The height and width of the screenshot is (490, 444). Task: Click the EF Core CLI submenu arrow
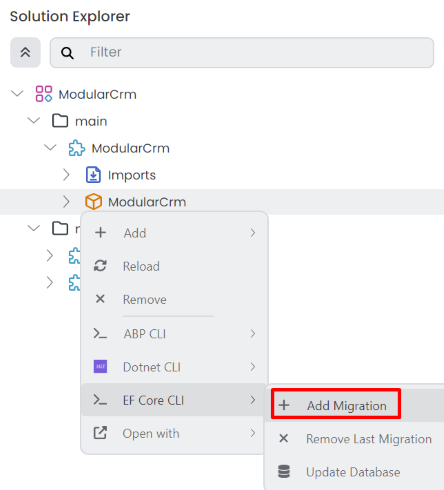coord(253,400)
